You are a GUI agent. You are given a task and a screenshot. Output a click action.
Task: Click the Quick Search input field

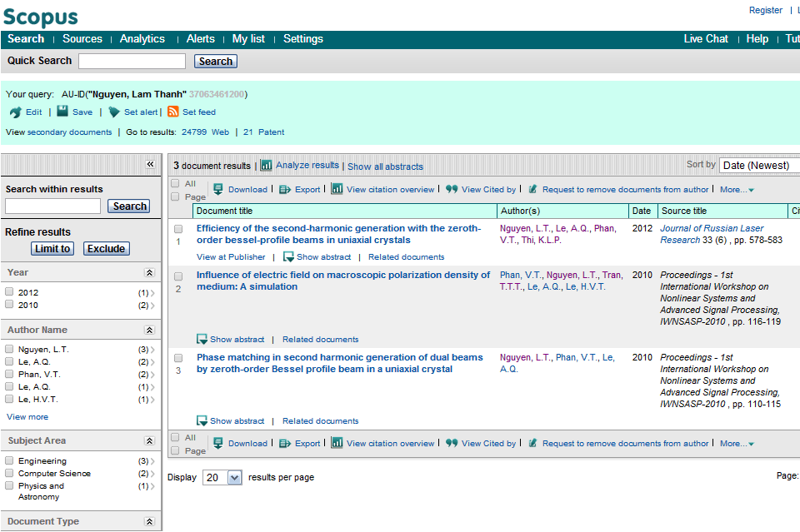pyautogui.click(x=132, y=61)
